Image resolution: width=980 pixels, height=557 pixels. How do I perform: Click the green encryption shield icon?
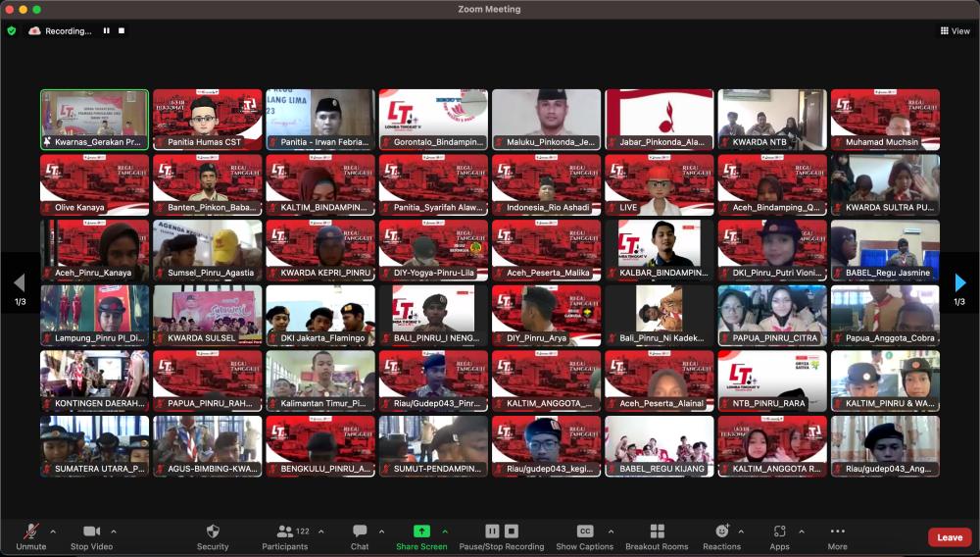(x=12, y=30)
